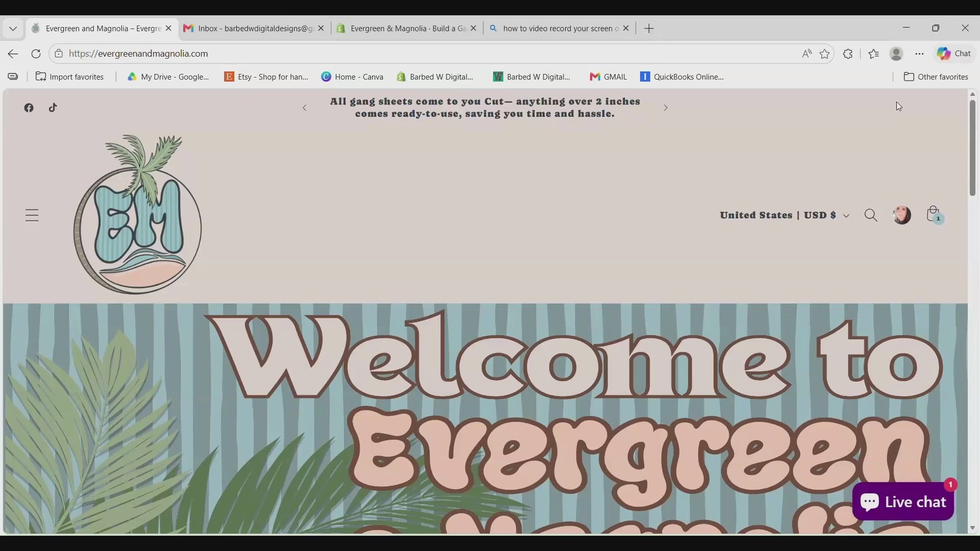The image size is (980, 551).
Task: Open the customer account avatar
Action: (902, 215)
